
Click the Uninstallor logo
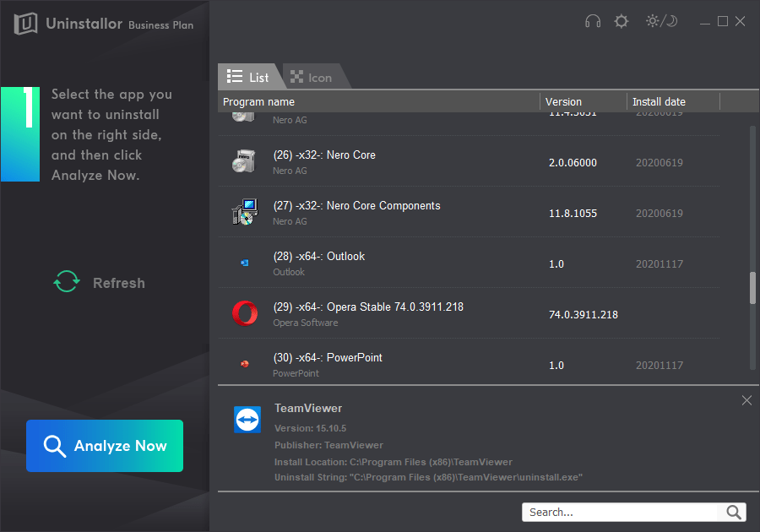coord(25,24)
